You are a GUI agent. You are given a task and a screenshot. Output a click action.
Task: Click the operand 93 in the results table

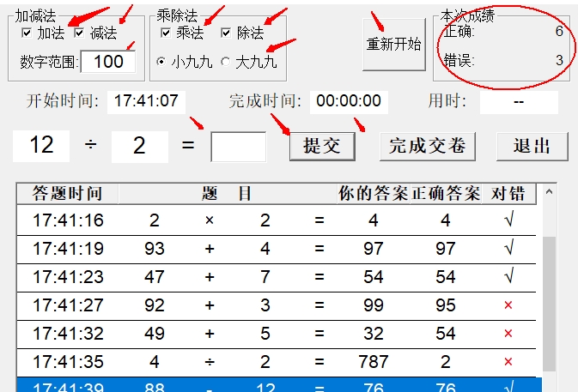point(154,249)
